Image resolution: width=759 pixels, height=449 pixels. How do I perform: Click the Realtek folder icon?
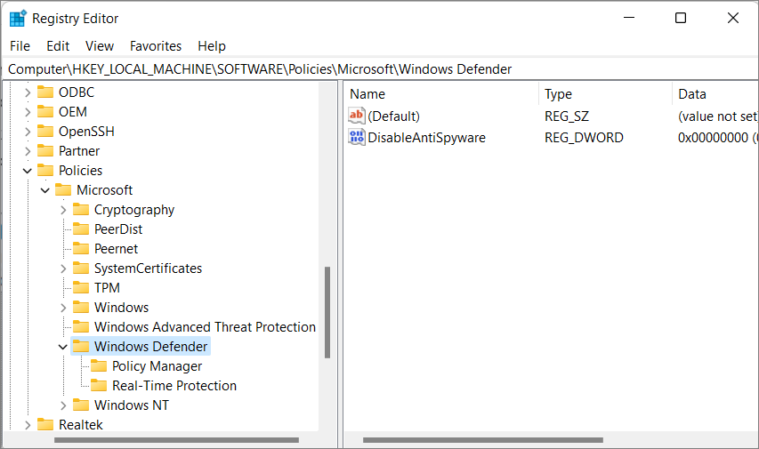tap(45, 425)
